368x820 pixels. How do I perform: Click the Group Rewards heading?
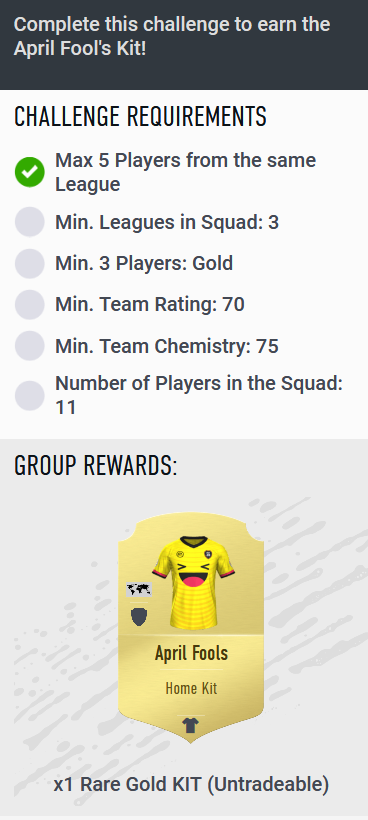[96, 465]
